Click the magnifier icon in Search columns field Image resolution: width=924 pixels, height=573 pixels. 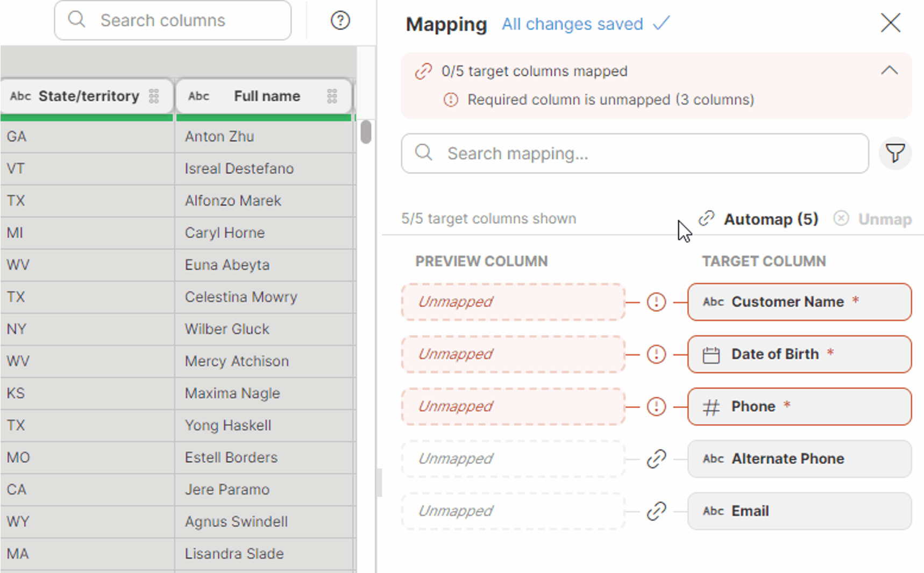(x=76, y=19)
